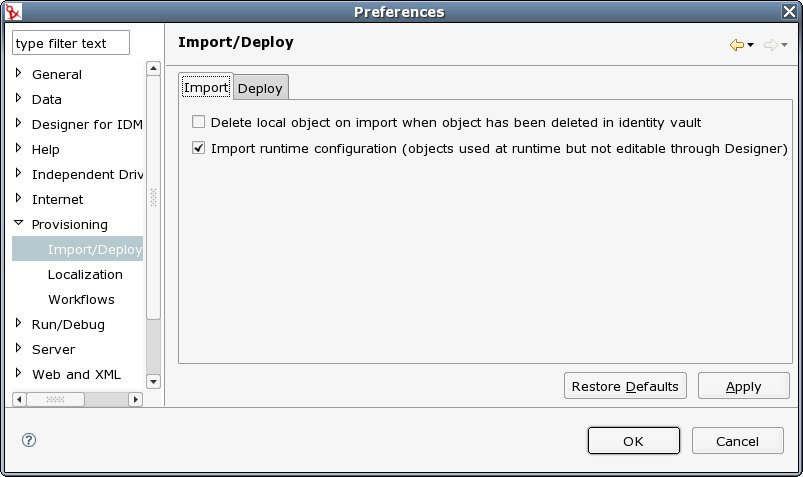Switch to the Deploy tab
The height and width of the screenshot is (477, 803).
tap(260, 88)
